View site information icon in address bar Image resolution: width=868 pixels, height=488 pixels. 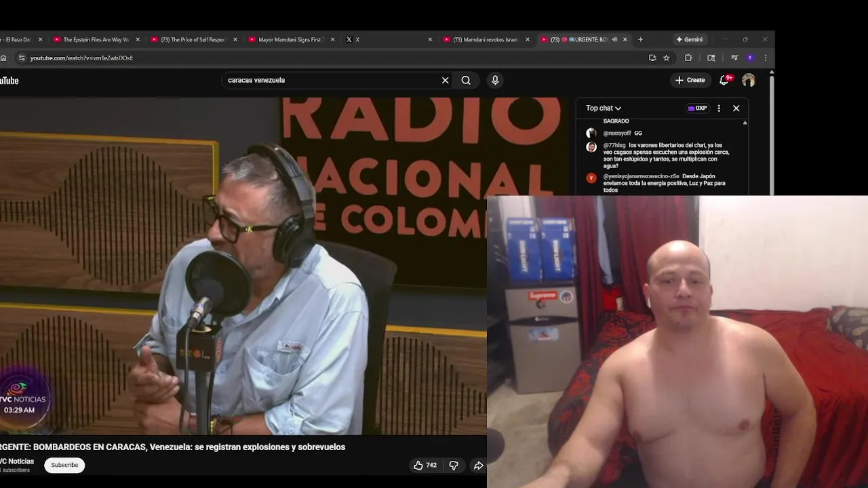(x=22, y=58)
